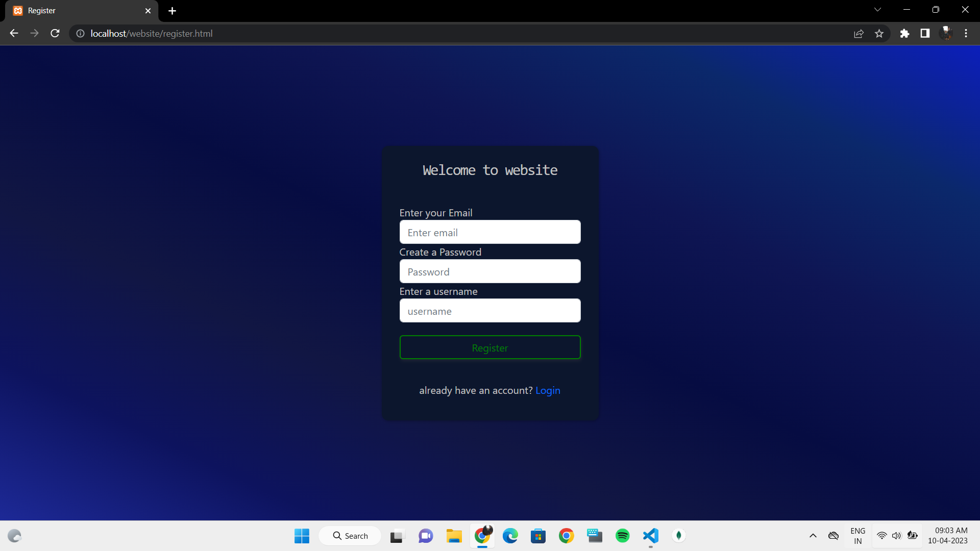Click the cloud sync tray icon
The width and height of the screenshot is (980, 551).
tap(834, 536)
